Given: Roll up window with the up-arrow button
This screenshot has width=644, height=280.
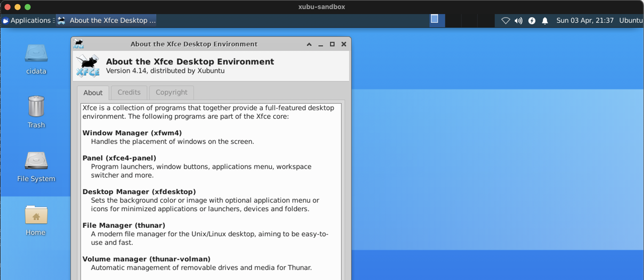Looking at the screenshot, I should click(x=309, y=44).
